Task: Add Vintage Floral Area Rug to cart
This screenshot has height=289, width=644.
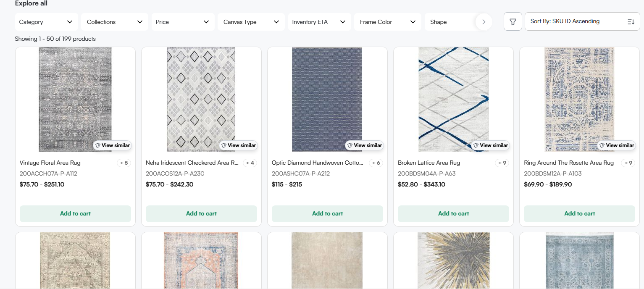Action: [75, 213]
